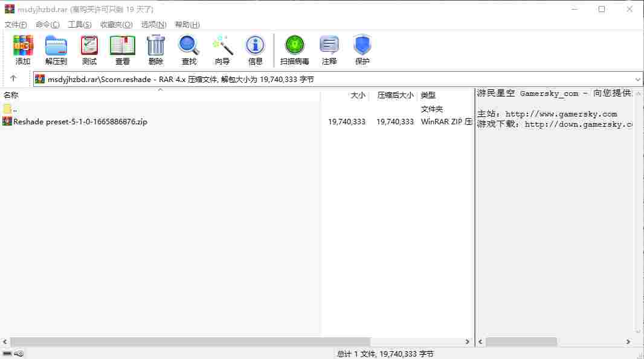Click comment pane scroll right arrow
The width and height of the screenshot is (644, 359).
[x=628, y=342]
